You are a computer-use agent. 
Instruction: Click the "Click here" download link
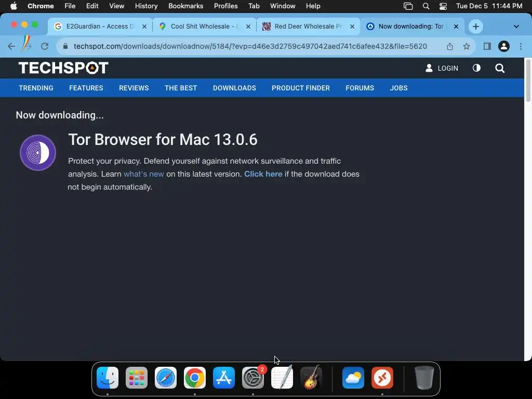pyautogui.click(x=263, y=174)
